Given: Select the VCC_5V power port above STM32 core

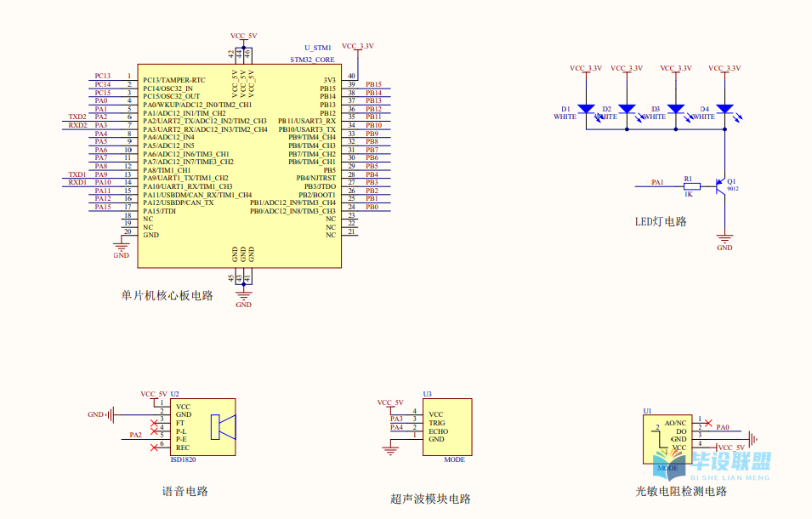Looking at the screenshot, I should 243,37.
